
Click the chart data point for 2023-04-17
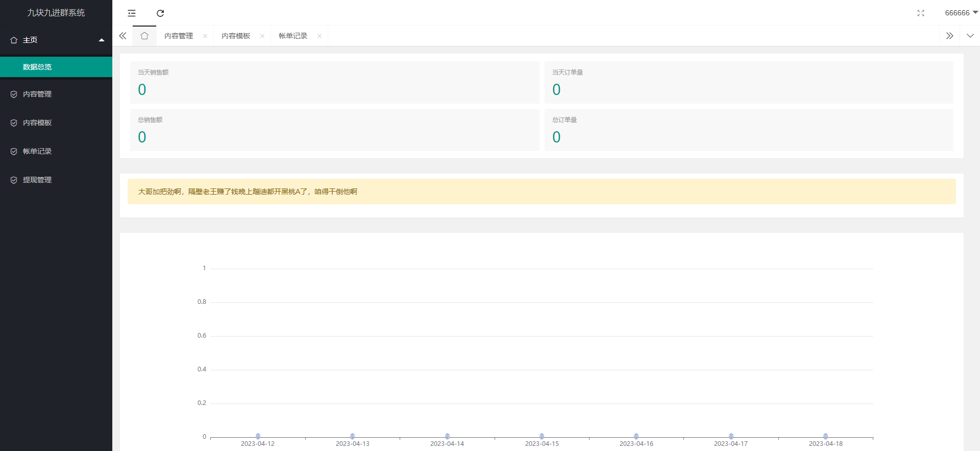pos(731,437)
